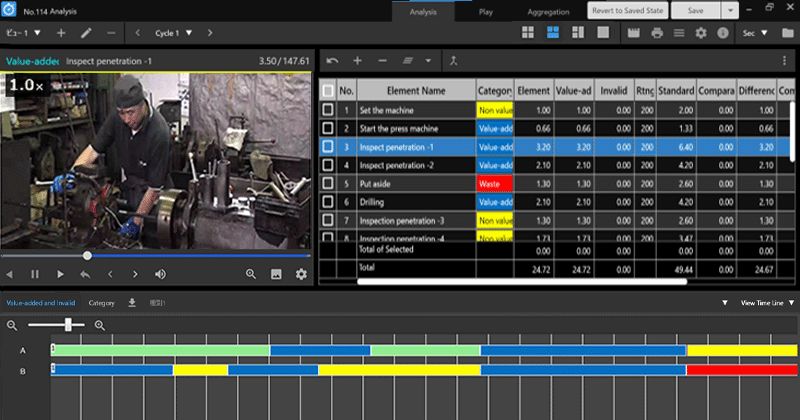Screen dimensions: 800x420
Task: Toggle the select-all header checkbox
Action: pyautogui.click(x=328, y=90)
